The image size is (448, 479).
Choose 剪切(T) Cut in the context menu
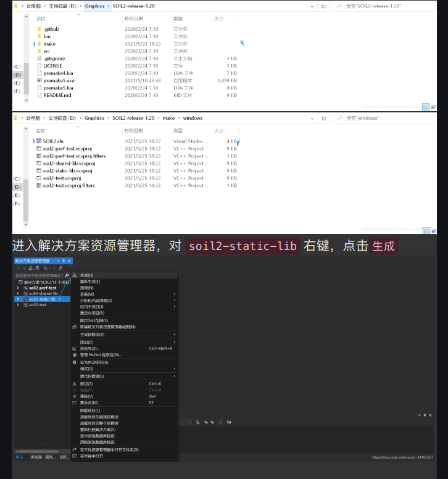click(124, 384)
